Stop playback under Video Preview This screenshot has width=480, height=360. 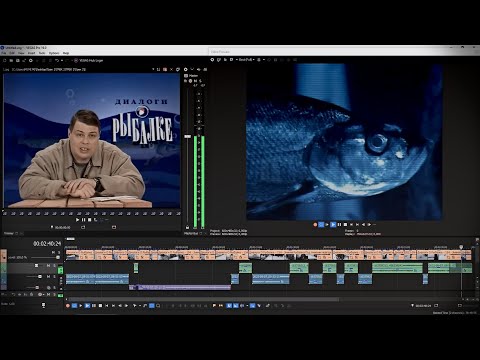(345, 225)
